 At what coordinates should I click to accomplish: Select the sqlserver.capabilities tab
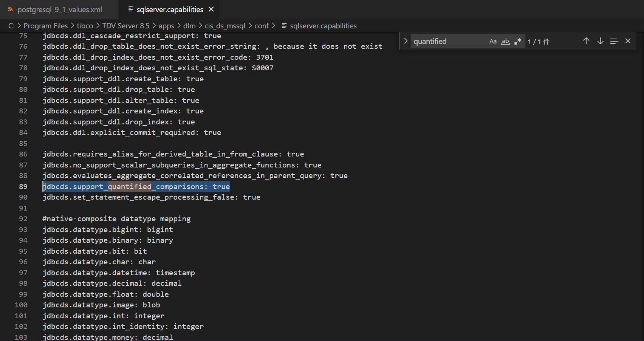click(170, 9)
